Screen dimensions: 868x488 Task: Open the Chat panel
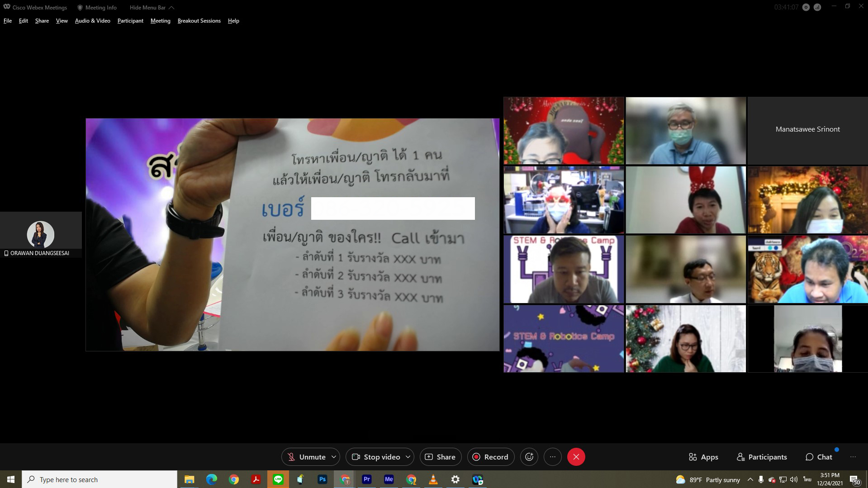point(819,457)
